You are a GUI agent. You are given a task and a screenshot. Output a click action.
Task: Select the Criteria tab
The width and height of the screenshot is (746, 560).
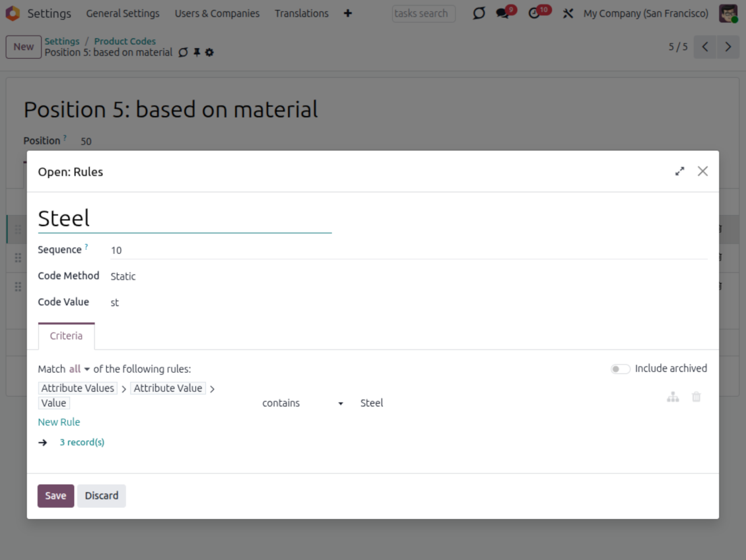tap(66, 336)
